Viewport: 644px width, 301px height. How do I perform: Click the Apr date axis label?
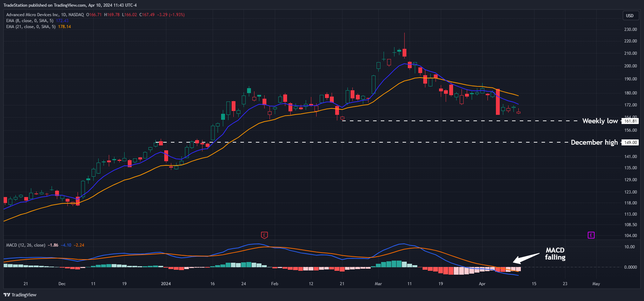482,284
